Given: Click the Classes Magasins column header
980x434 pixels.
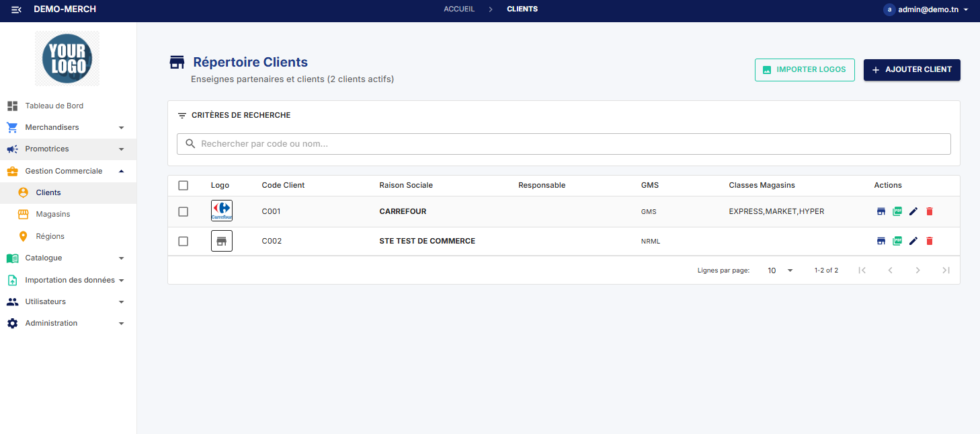Looking at the screenshot, I should pos(762,185).
